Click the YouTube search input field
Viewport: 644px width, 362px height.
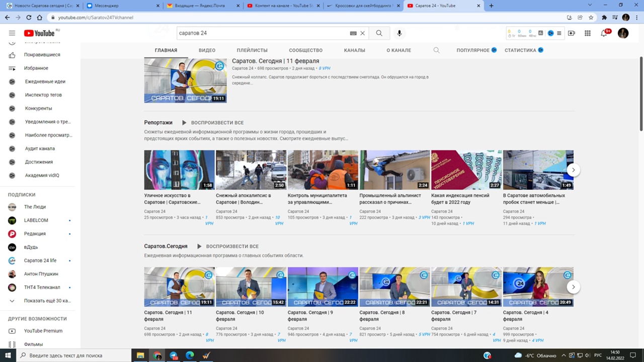click(x=263, y=33)
